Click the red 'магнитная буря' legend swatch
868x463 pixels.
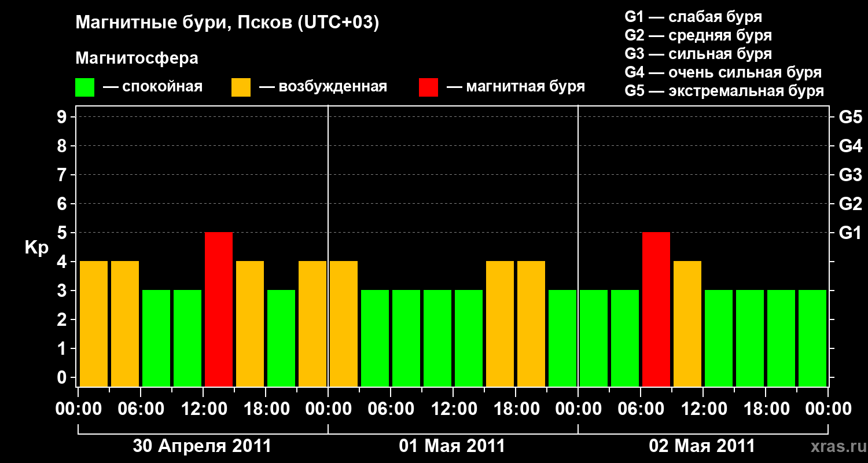point(428,87)
